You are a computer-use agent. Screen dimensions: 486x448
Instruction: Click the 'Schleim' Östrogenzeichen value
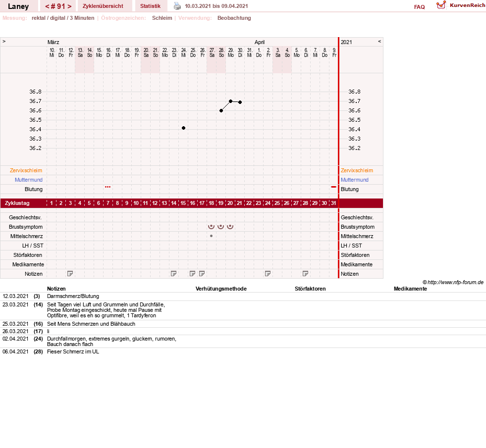pyautogui.click(x=162, y=18)
